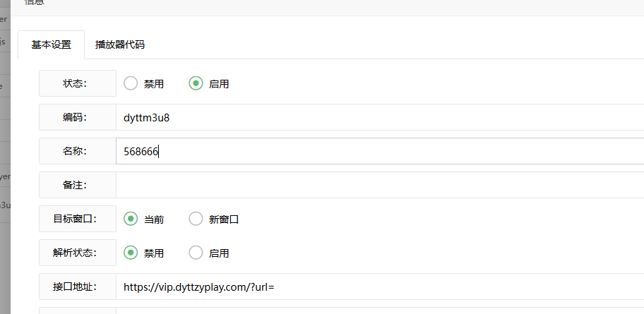
Task: Open the 播放器代码 tab
Action: pos(119,44)
